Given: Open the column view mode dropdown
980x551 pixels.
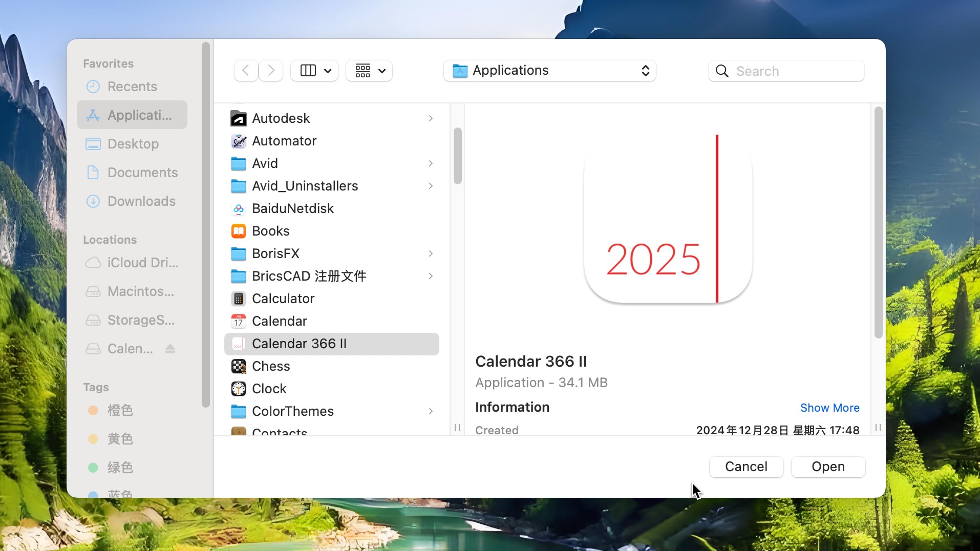Looking at the screenshot, I should click(x=314, y=71).
